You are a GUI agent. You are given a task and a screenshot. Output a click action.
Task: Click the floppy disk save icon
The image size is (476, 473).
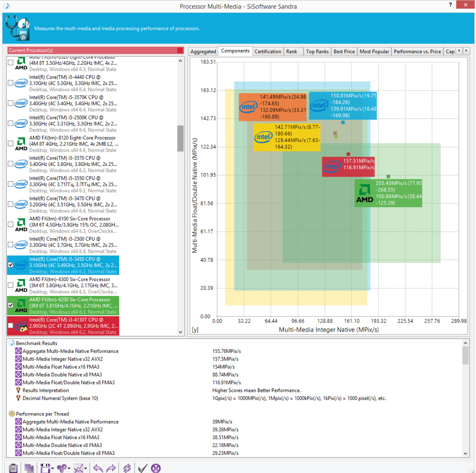[x=45, y=468]
